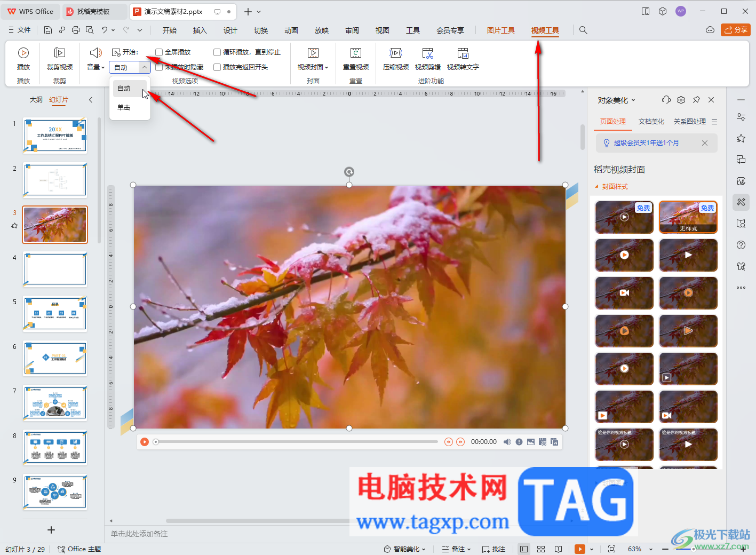Mute video with player speaker icon
The height and width of the screenshot is (555, 756).
tap(507, 442)
